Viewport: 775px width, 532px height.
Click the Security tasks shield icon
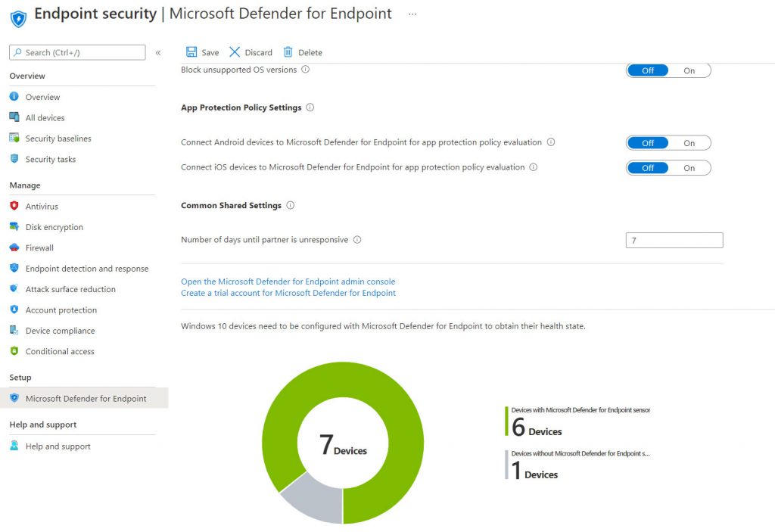coord(14,159)
